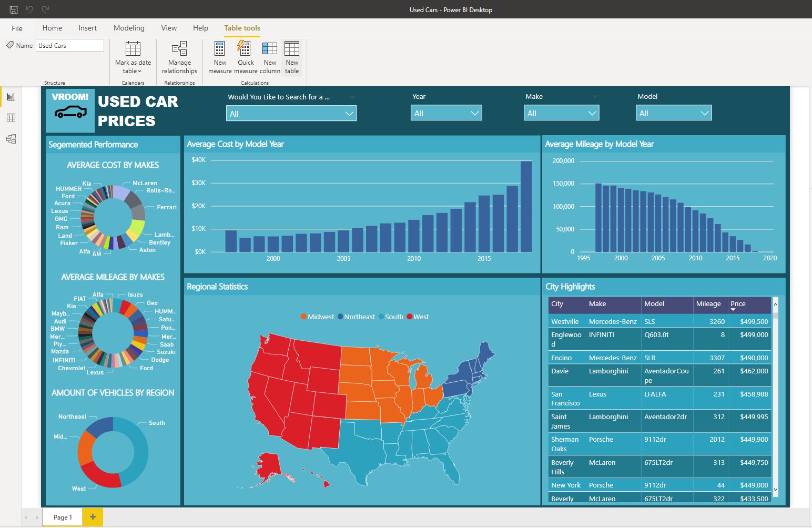The width and height of the screenshot is (812, 528).
Task: Click Price column sort arrow
Action: coord(733,310)
